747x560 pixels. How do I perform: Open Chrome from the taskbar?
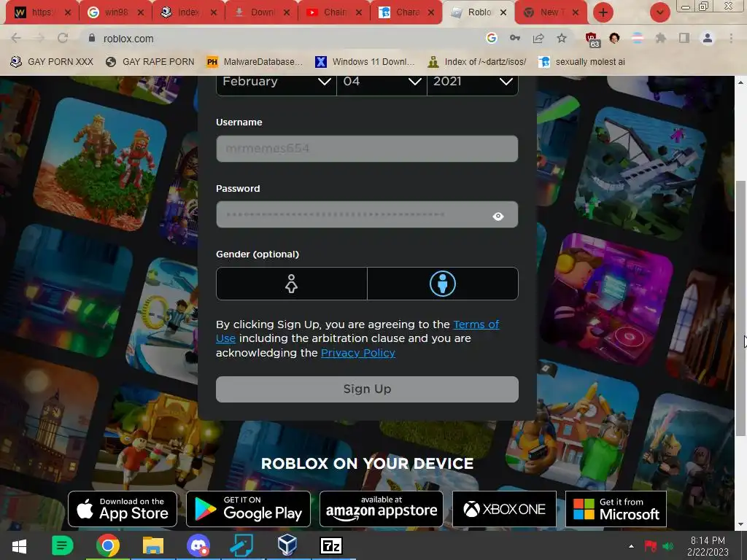(108, 546)
